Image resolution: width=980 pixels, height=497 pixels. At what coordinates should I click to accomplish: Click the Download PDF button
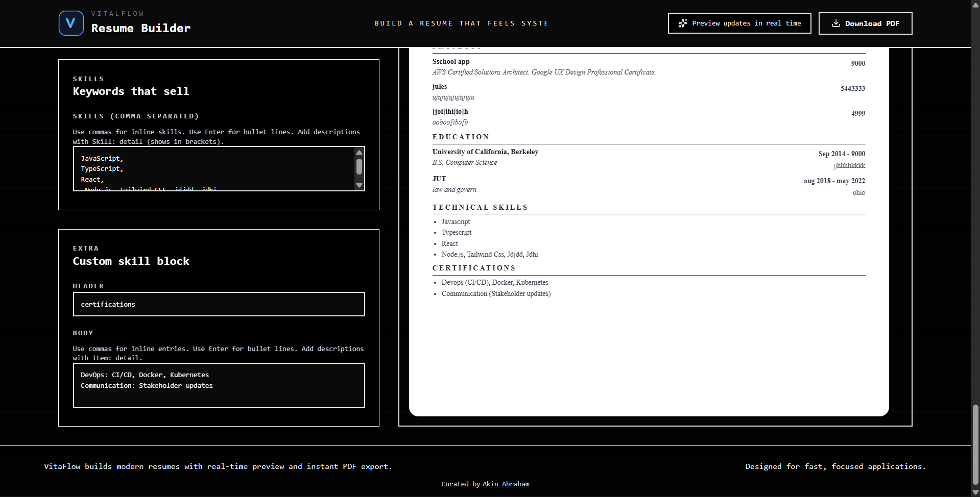[x=865, y=23]
